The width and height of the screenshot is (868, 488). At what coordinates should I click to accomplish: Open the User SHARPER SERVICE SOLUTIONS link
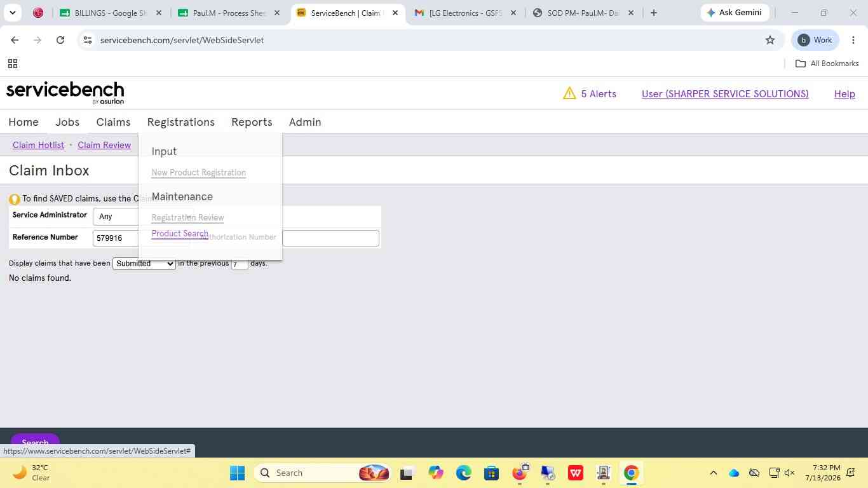point(725,93)
